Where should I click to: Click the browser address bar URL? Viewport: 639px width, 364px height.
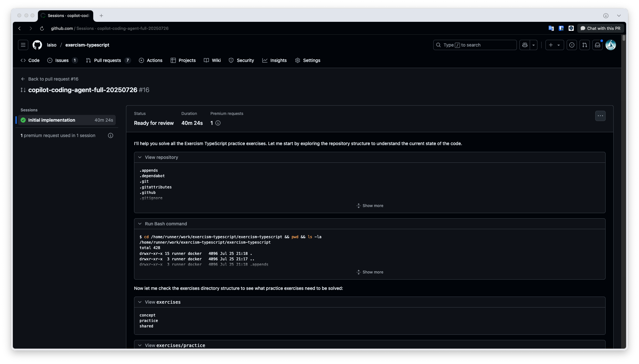110,28
